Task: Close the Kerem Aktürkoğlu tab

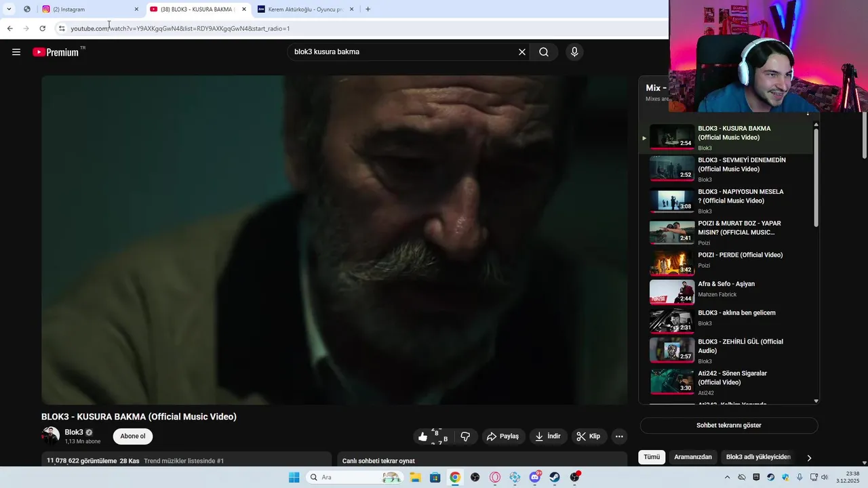Action: (x=351, y=9)
